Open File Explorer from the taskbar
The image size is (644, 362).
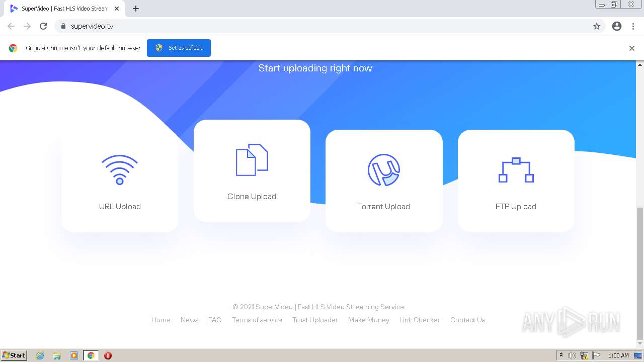tap(57, 355)
